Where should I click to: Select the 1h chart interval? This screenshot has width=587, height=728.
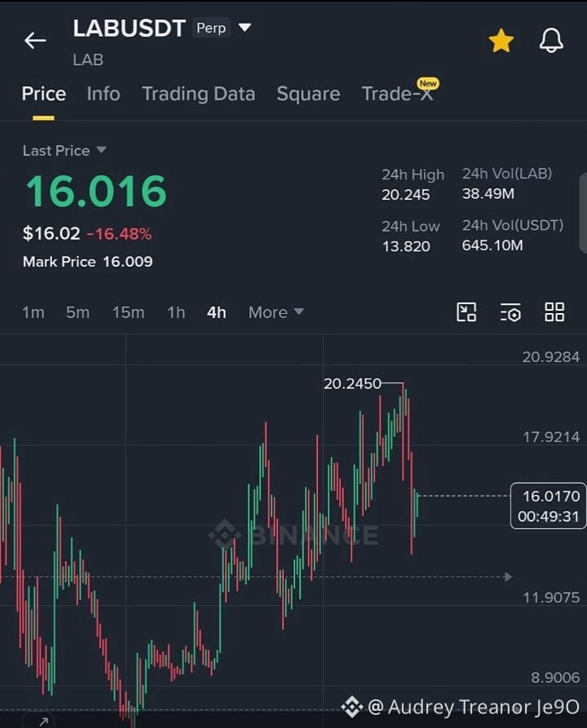point(176,312)
